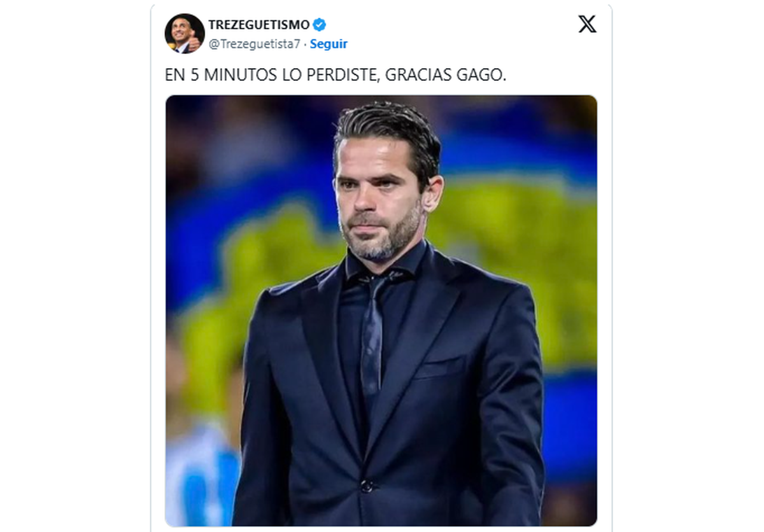
Task: Follow @Trezeguetista7 via the Seguir link
Action: pyautogui.click(x=327, y=44)
